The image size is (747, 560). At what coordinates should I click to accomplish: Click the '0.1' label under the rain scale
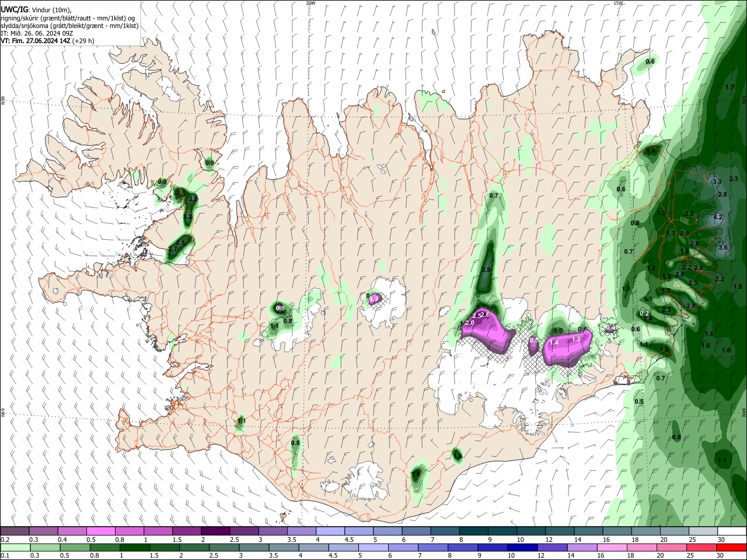[5, 556]
